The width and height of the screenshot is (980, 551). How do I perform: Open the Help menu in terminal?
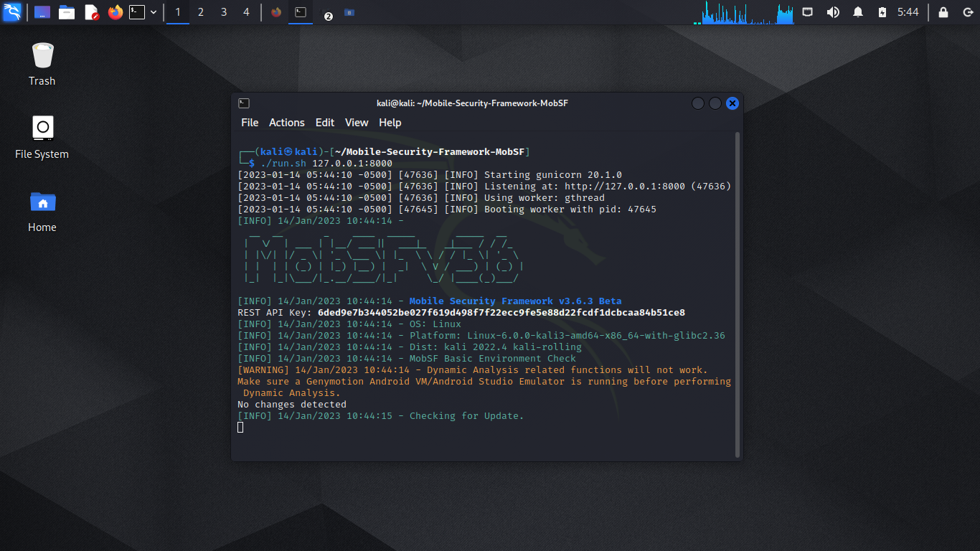click(x=390, y=123)
